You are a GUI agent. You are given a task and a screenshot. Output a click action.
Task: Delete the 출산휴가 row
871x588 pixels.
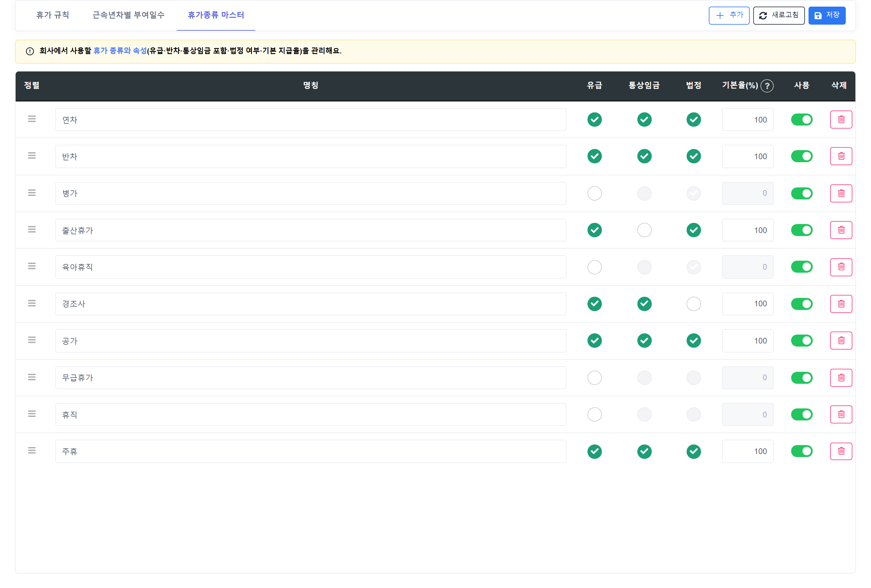[x=841, y=230]
